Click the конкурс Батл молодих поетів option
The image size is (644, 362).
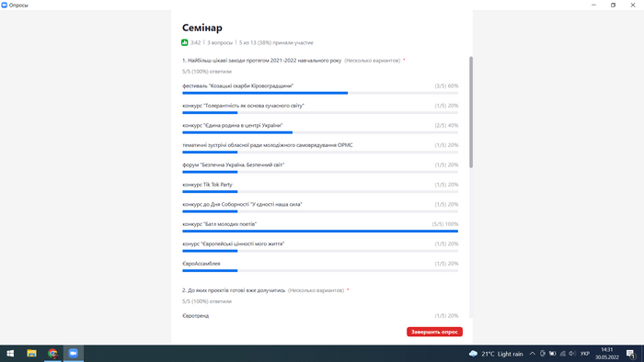pyautogui.click(x=219, y=224)
